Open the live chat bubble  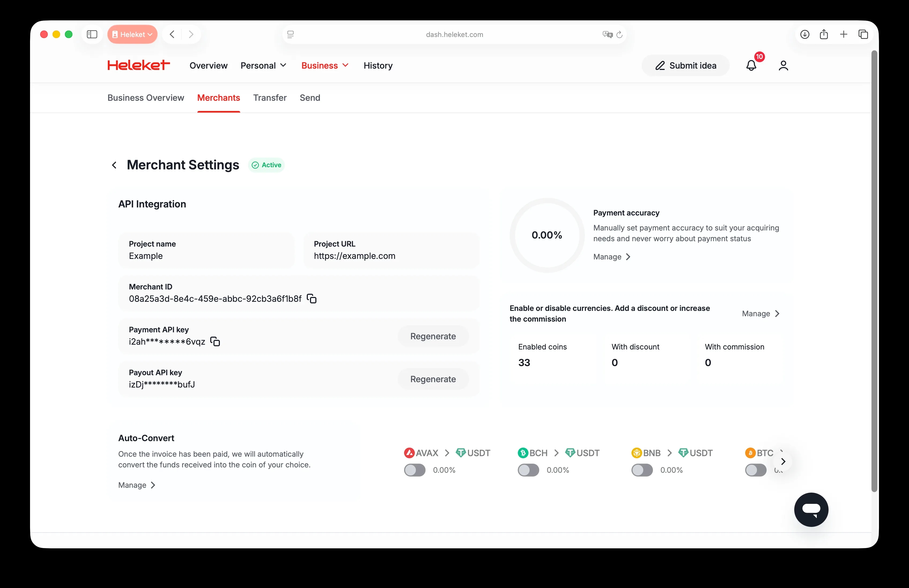[x=811, y=509]
